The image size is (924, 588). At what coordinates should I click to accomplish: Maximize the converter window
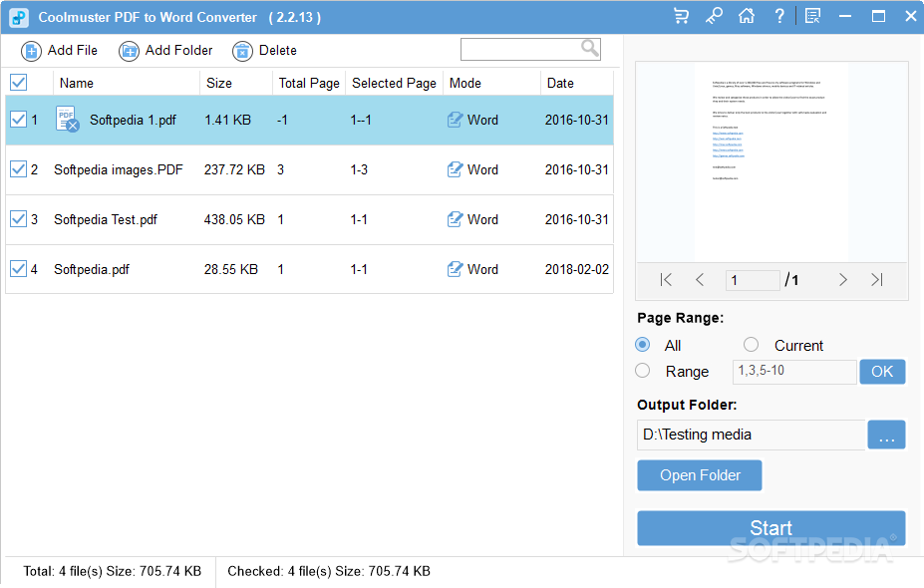click(878, 16)
